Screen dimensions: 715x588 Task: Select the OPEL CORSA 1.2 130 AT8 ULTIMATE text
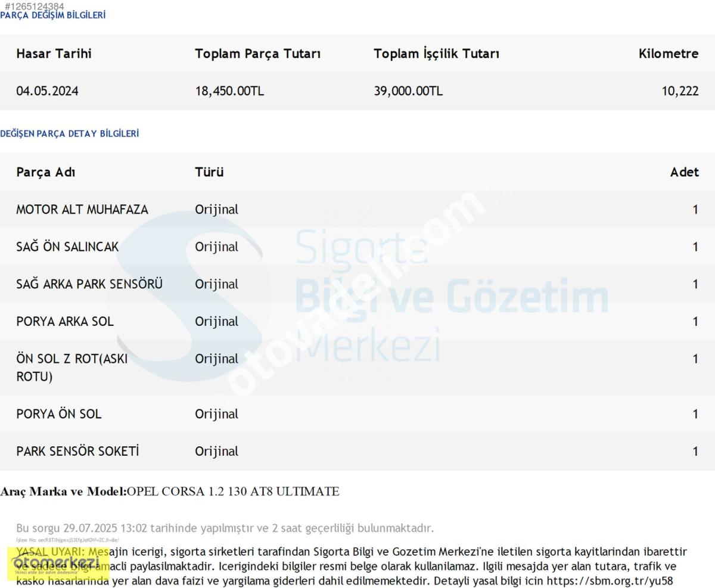(x=233, y=491)
